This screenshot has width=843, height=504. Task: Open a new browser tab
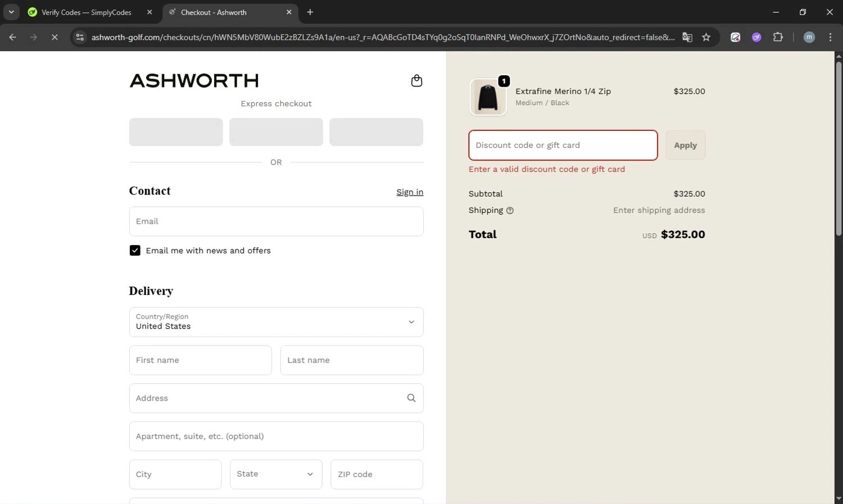pos(310,12)
